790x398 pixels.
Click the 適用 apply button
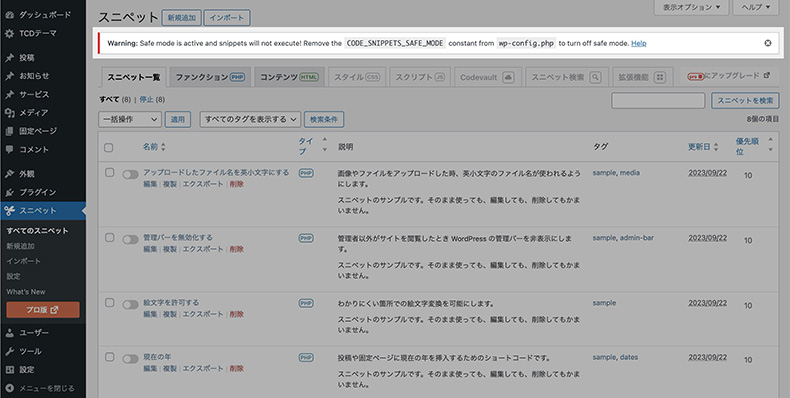pos(178,119)
